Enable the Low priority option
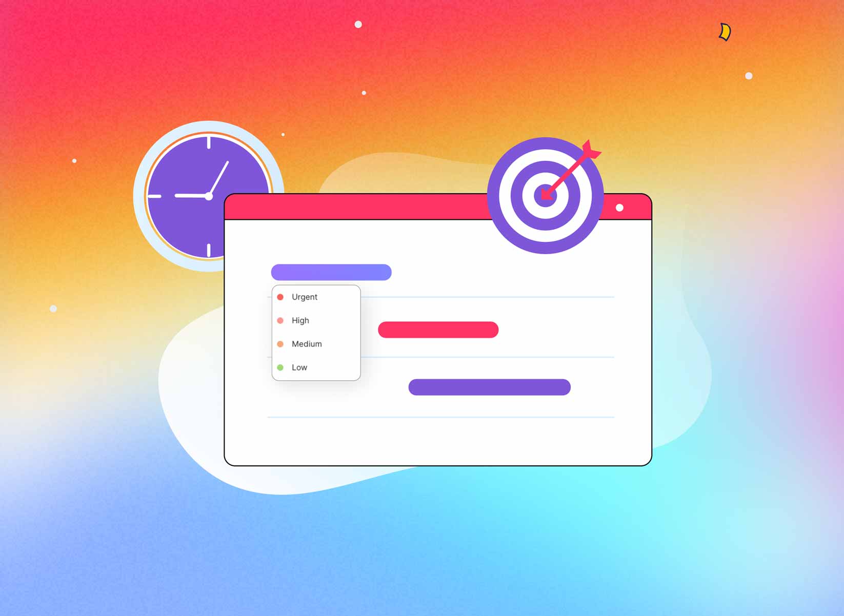The width and height of the screenshot is (844, 616). click(x=299, y=367)
